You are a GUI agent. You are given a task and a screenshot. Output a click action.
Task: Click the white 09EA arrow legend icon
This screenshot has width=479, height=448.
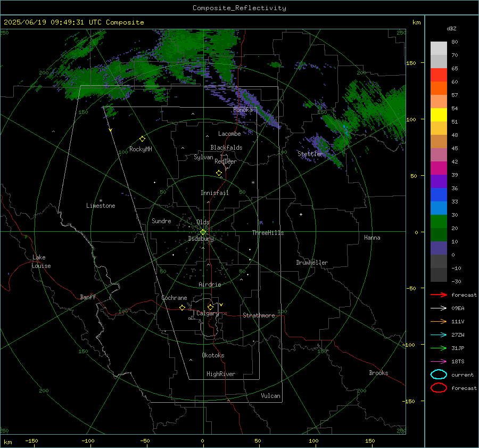coord(439,308)
